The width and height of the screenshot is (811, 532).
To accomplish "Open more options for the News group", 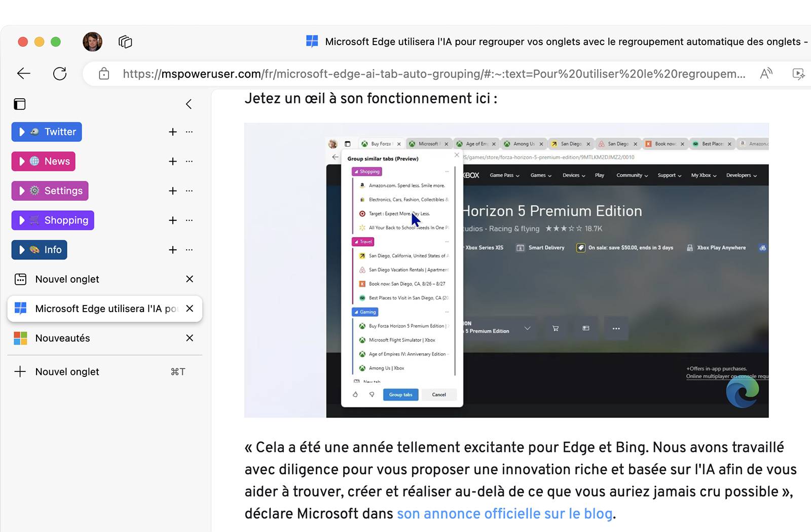I will [x=189, y=161].
